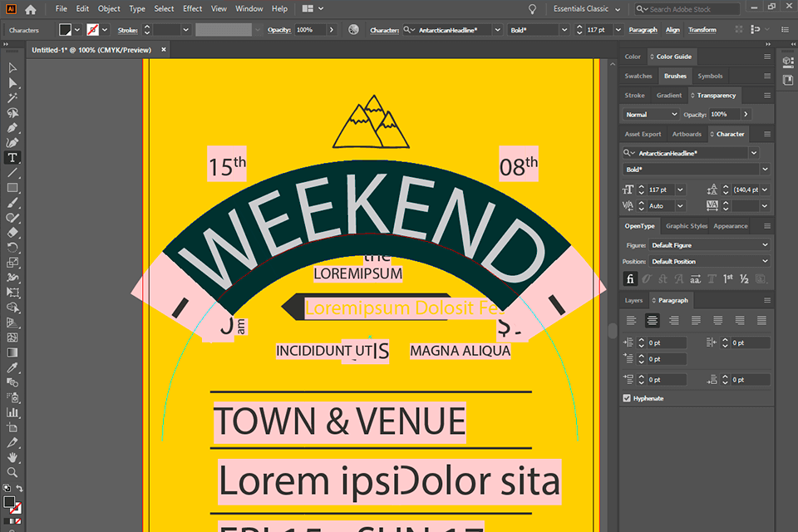Switch to the Layers tab
This screenshot has width=798, height=532.
pos(633,300)
